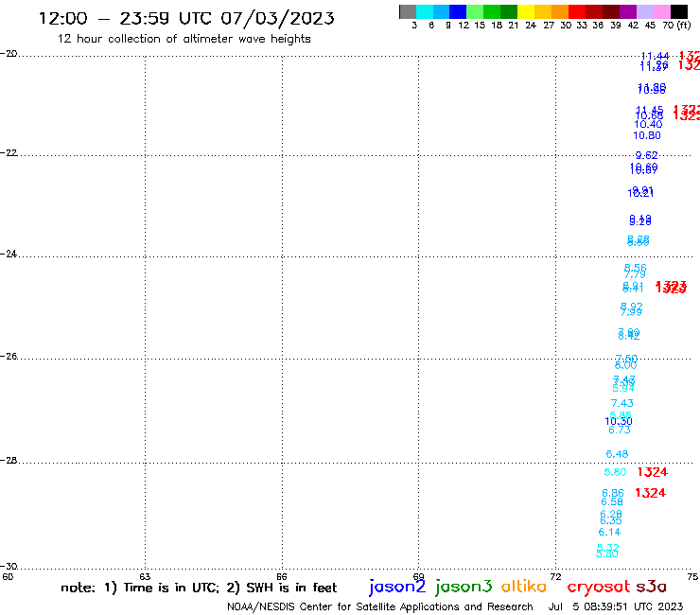Select the 'jason2' satellite legend label

(x=397, y=587)
